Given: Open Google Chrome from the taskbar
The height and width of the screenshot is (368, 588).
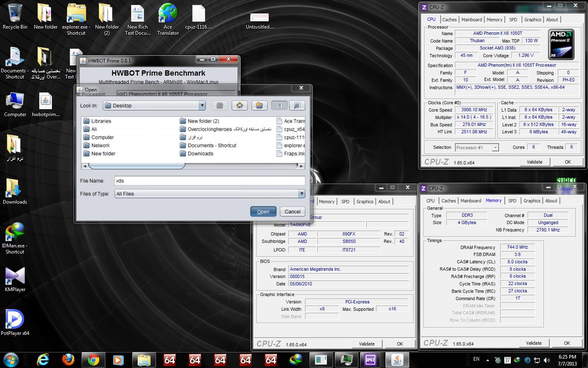Looking at the screenshot, I should pos(94,360).
